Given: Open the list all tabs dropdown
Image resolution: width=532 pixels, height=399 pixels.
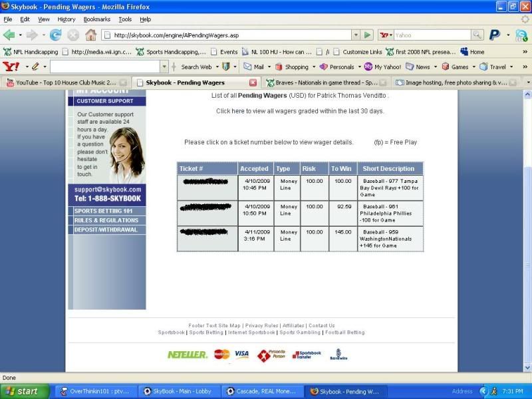Looking at the screenshot, I should tap(527, 82).
